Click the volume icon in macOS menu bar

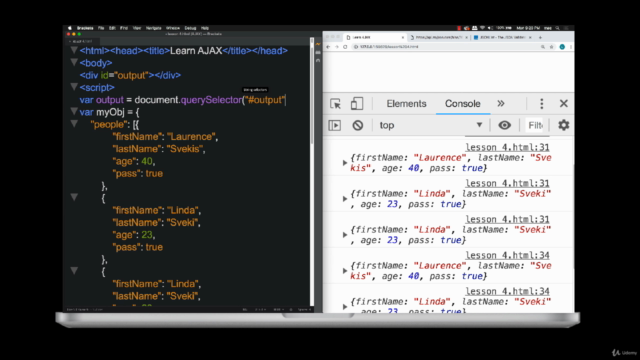(491, 28)
